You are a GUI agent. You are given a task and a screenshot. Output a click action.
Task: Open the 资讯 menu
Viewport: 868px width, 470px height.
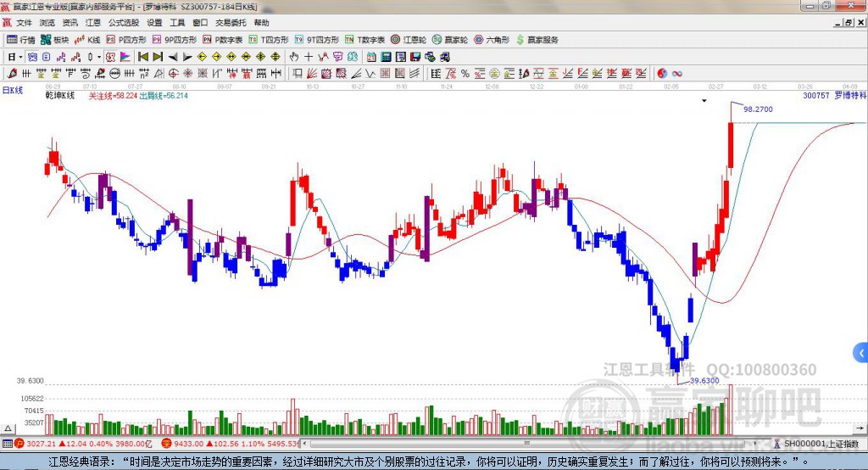click(x=70, y=23)
